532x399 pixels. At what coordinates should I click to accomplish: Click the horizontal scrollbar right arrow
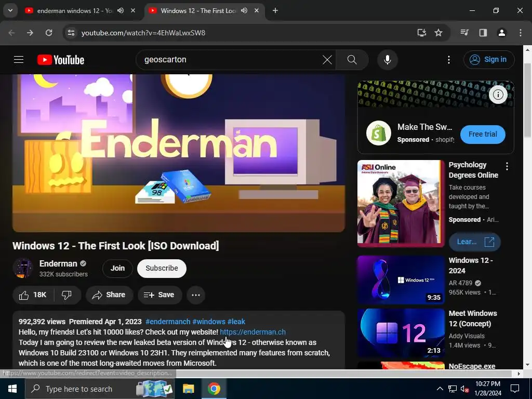[518, 374]
